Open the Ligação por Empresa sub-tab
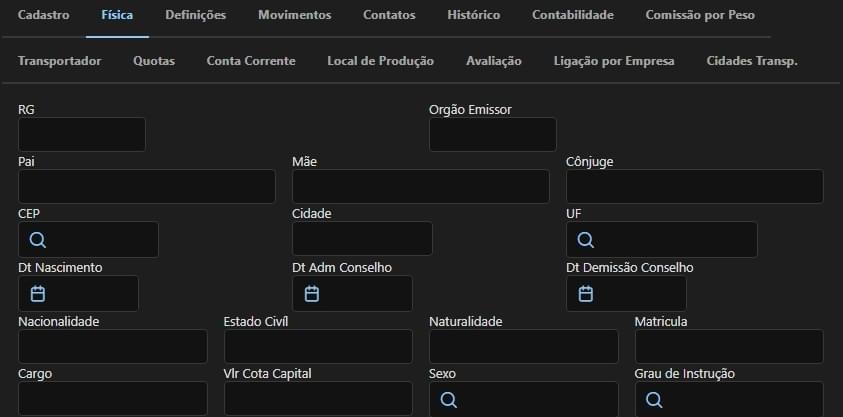The image size is (843, 417). [614, 61]
